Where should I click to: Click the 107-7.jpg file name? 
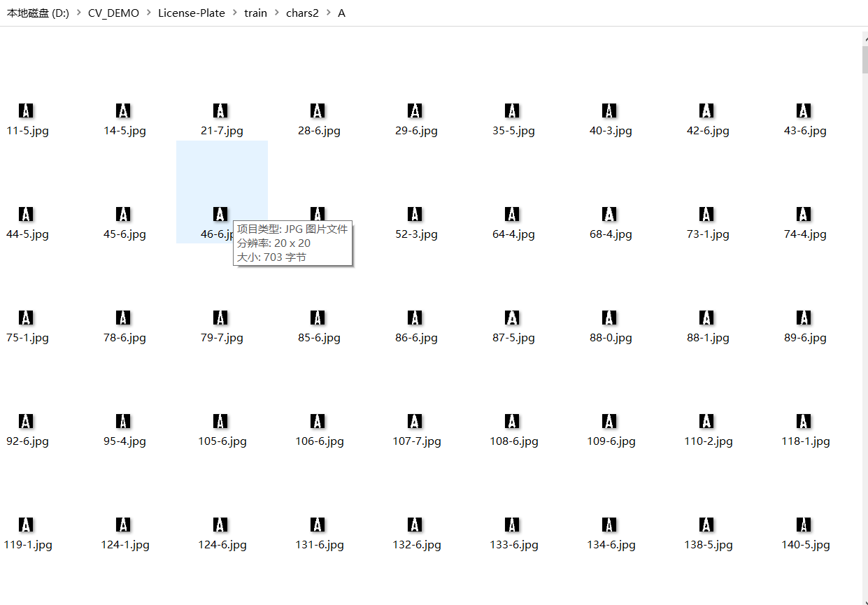click(417, 441)
